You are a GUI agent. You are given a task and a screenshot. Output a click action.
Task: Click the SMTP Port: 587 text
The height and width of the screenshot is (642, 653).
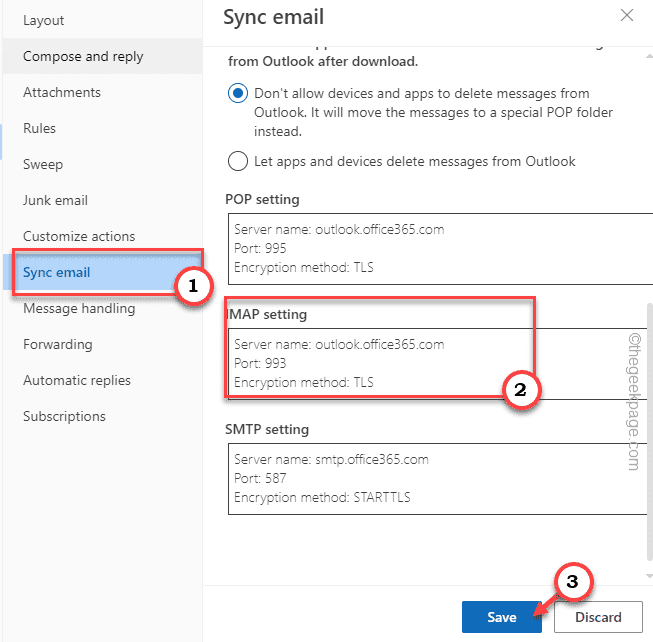[260, 478]
